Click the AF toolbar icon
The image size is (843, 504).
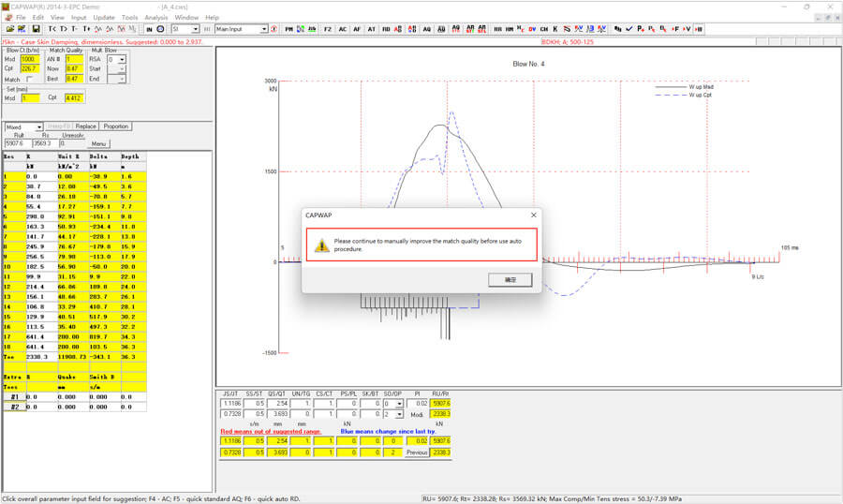coord(358,29)
